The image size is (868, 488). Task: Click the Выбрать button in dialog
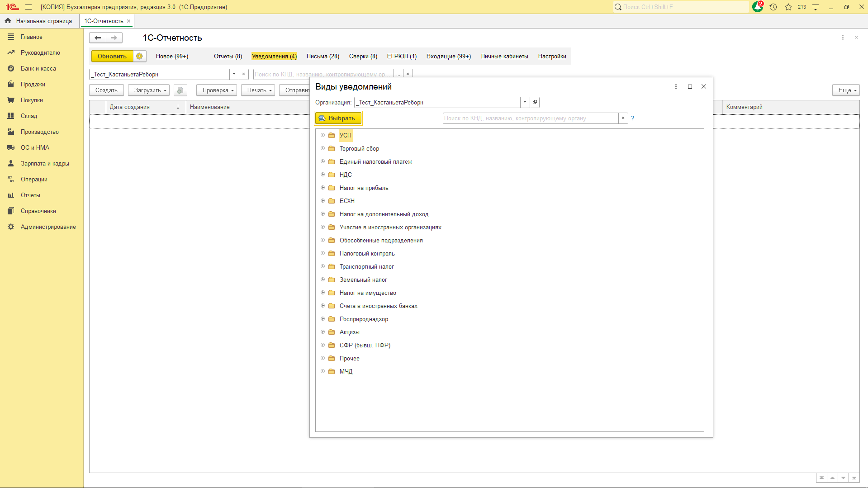pos(338,118)
